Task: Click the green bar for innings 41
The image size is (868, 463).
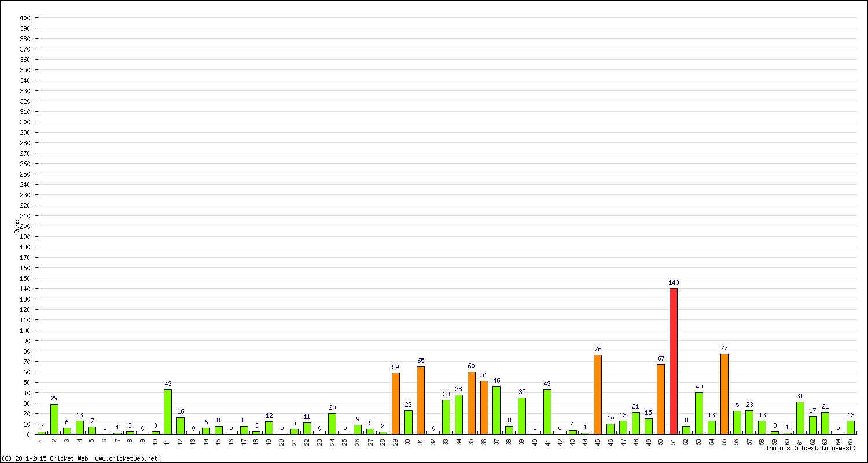Action: click(547, 412)
